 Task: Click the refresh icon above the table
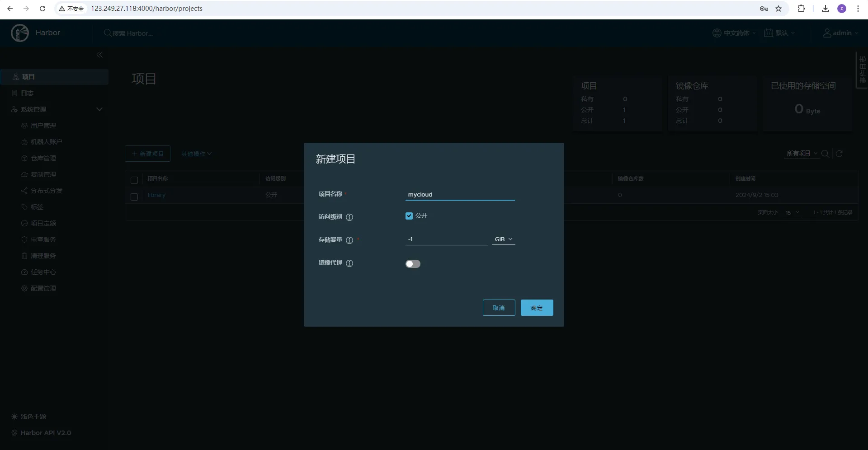pyautogui.click(x=839, y=154)
